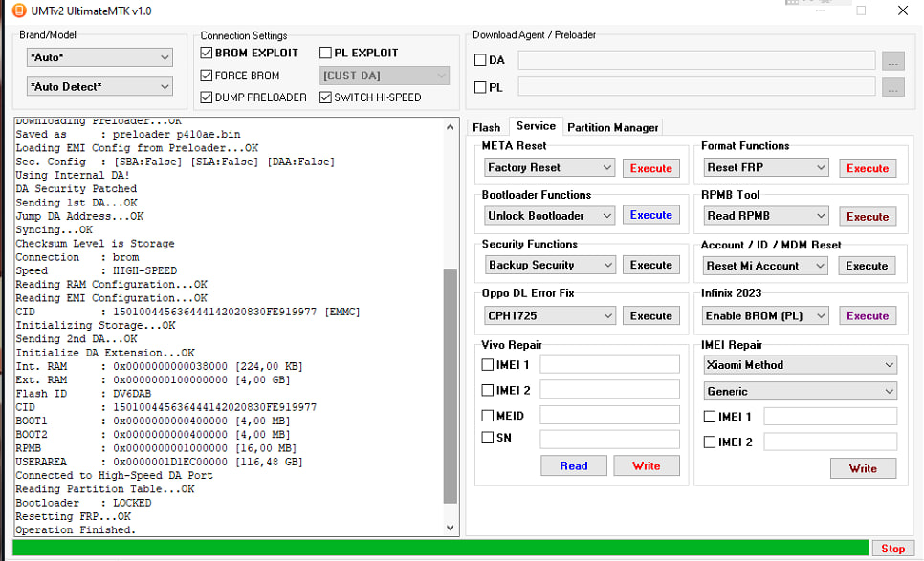Expand the Unlock Bootloader dropdown
This screenshot has width=924, height=561.
549,216
